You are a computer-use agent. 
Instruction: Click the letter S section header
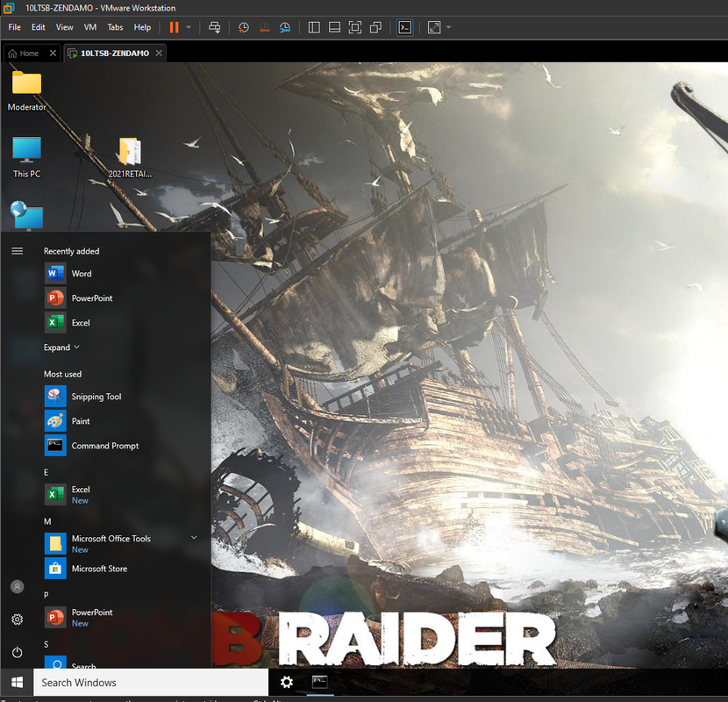[x=46, y=644]
